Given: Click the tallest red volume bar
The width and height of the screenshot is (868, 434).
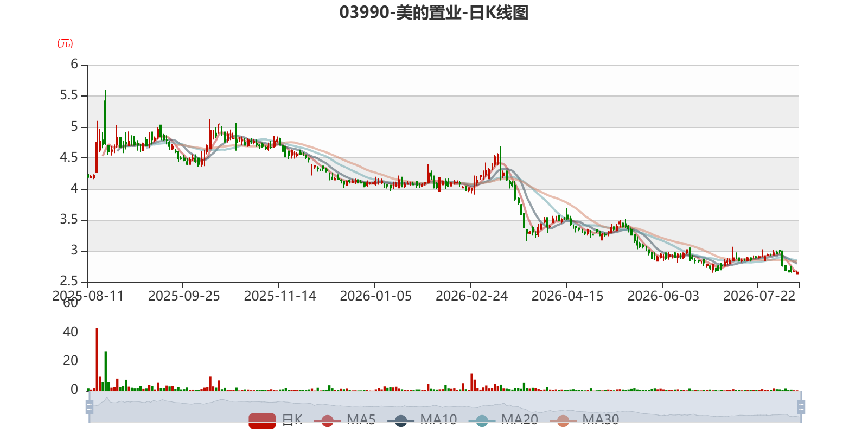Looking at the screenshot, I should coord(97,359).
